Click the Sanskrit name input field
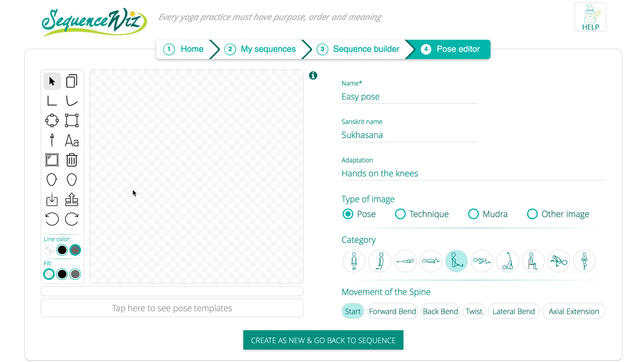Image resolution: width=644 pixels, height=362 pixels. point(409,135)
